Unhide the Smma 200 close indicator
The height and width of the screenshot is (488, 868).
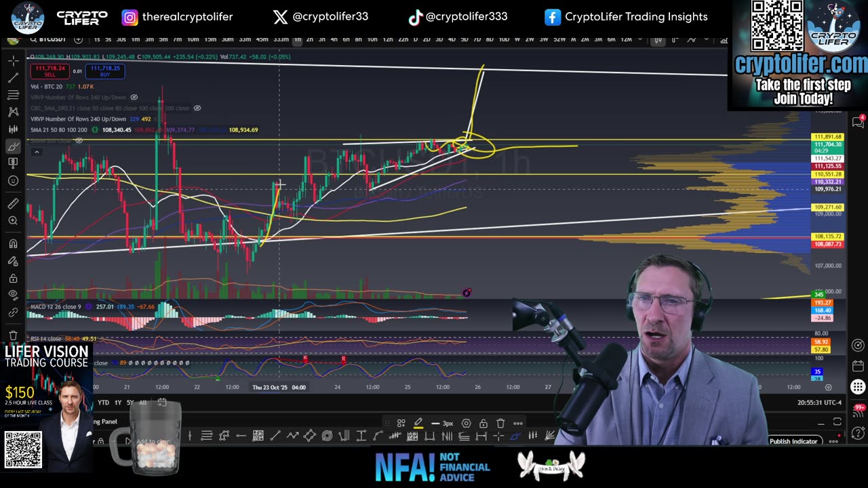(79, 140)
